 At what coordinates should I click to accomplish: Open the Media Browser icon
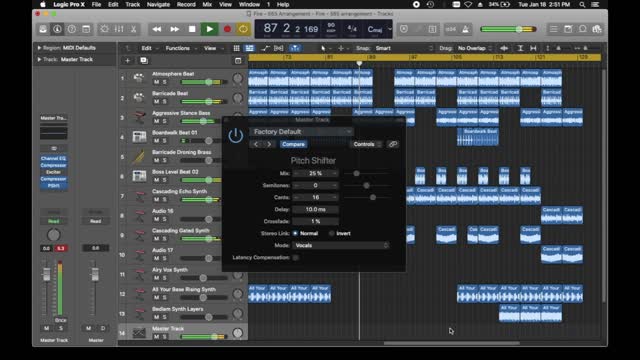point(597,29)
